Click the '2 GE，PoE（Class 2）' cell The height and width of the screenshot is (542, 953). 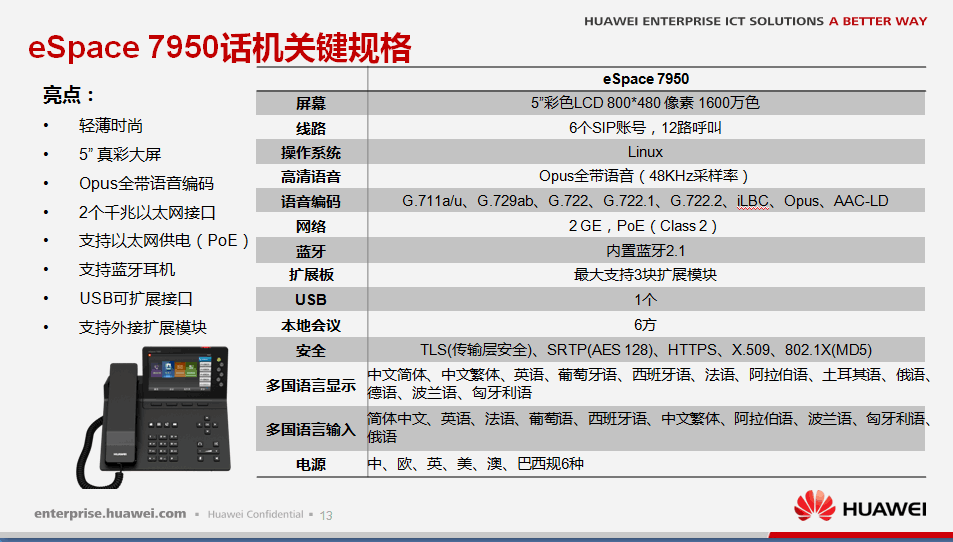(645, 226)
